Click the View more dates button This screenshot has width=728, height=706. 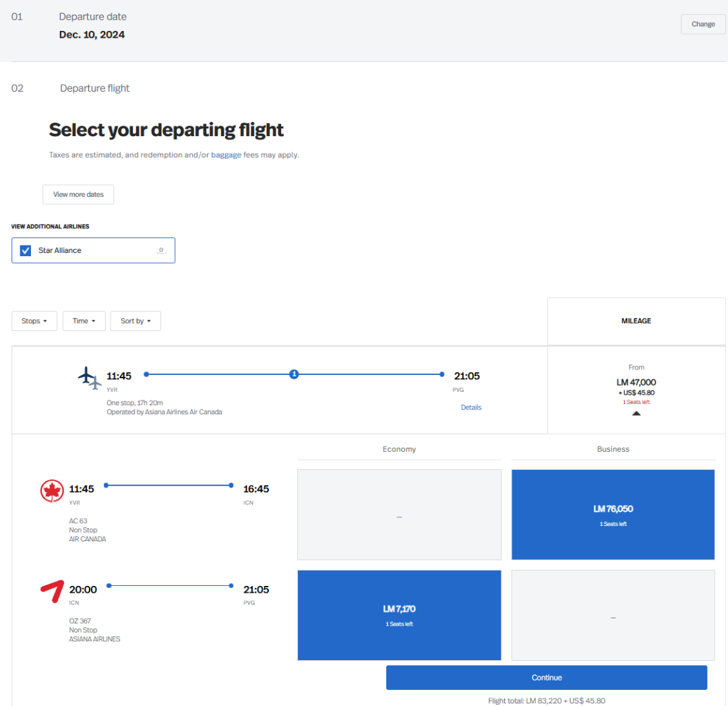point(78,194)
